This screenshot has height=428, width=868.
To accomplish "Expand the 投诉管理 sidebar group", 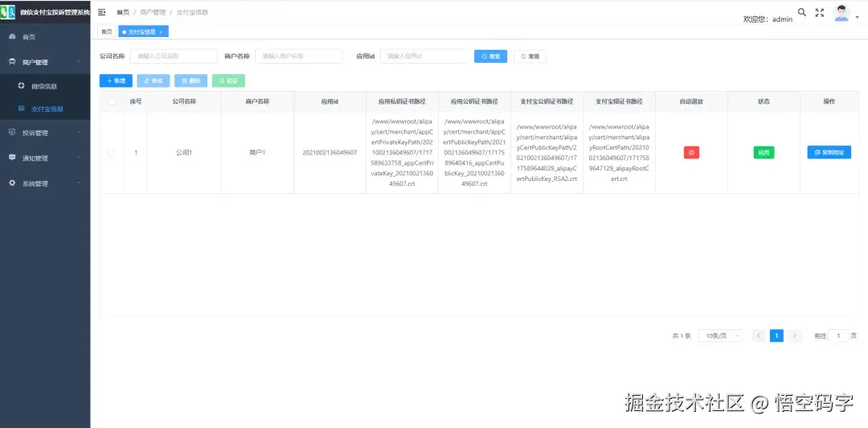I will coord(45,133).
